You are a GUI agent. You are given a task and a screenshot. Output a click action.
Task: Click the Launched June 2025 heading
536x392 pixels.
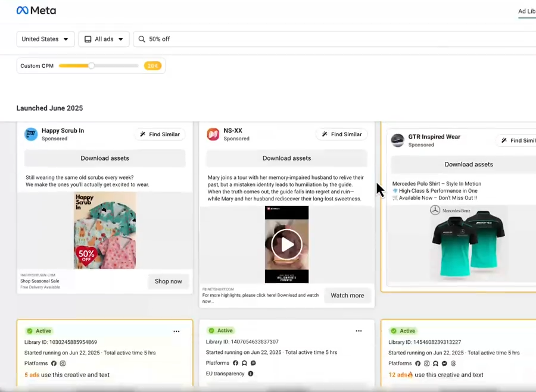49,108
